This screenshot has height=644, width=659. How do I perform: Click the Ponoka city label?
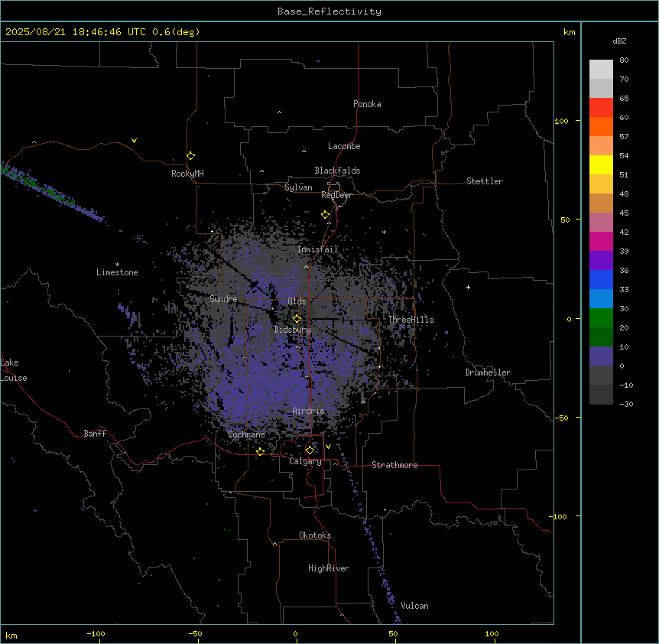click(x=367, y=104)
